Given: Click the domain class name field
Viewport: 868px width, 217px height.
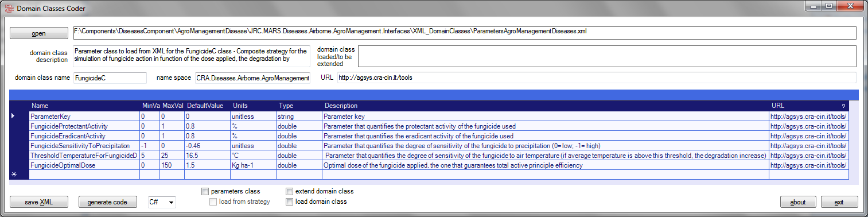Looking at the screenshot, I should [110, 77].
